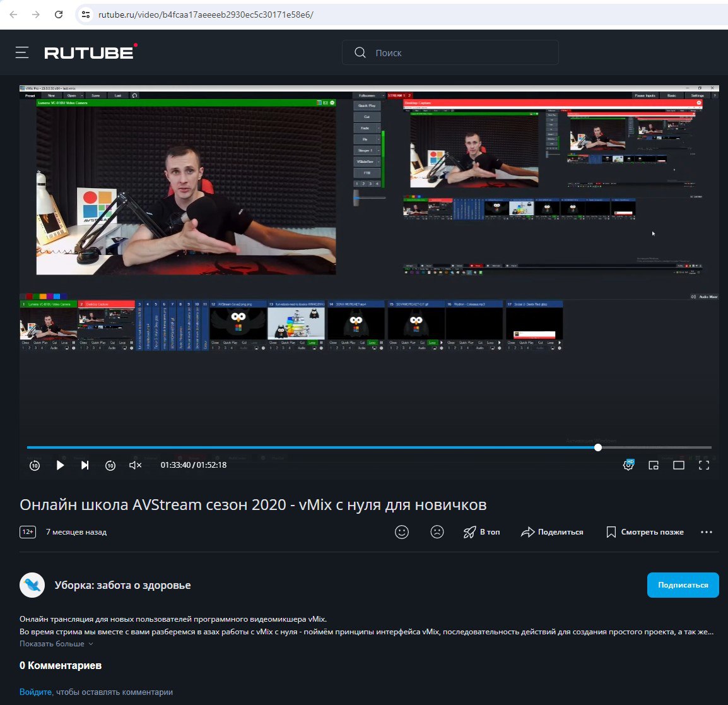Screen dimensions: 728x705
Task: Mute the video sound
Action: tap(134, 465)
